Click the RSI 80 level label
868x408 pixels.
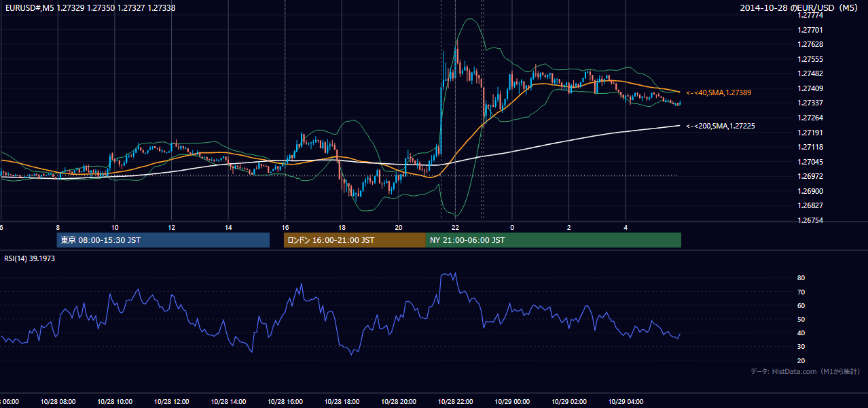click(801, 278)
